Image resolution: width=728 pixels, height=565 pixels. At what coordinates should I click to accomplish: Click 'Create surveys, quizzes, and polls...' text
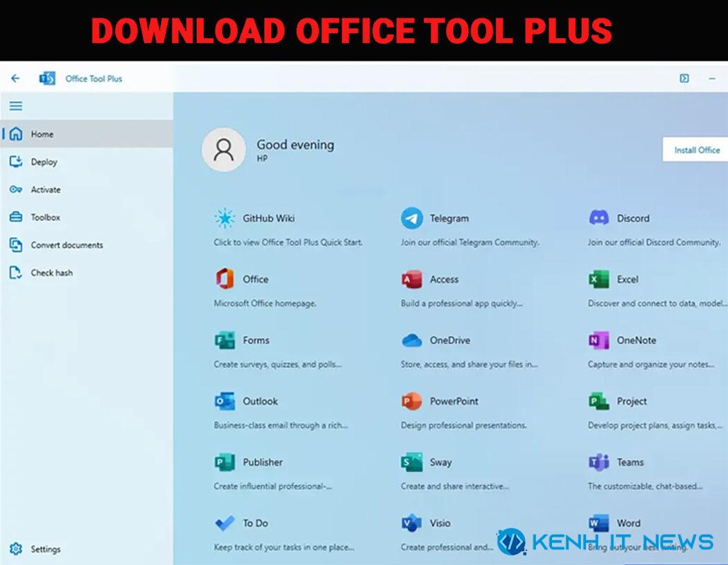[277, 364]
